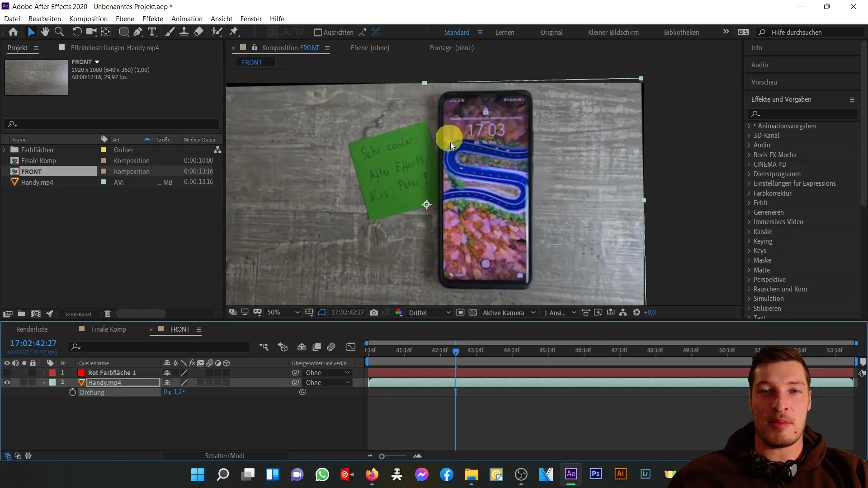Open the Komposition menu

88,19
